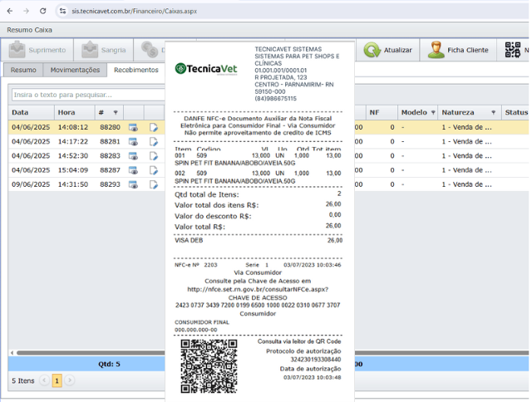The image size is (532, 402).
Task: View receipt icon for record 88293
Action: [x=133, y=184]
